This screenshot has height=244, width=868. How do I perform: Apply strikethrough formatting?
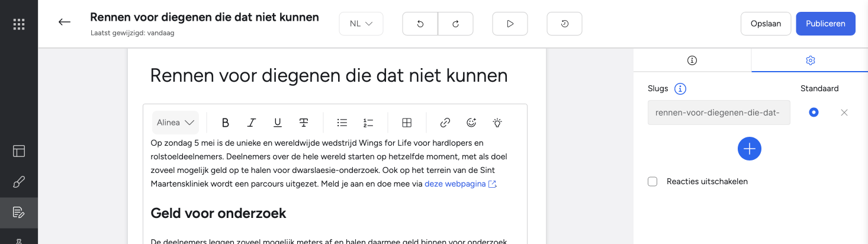pos(304,123)
